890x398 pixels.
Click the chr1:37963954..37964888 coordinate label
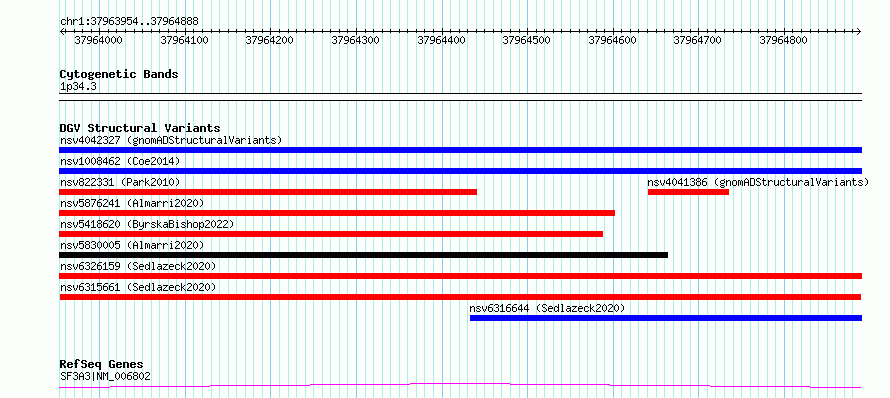[129, 22]
